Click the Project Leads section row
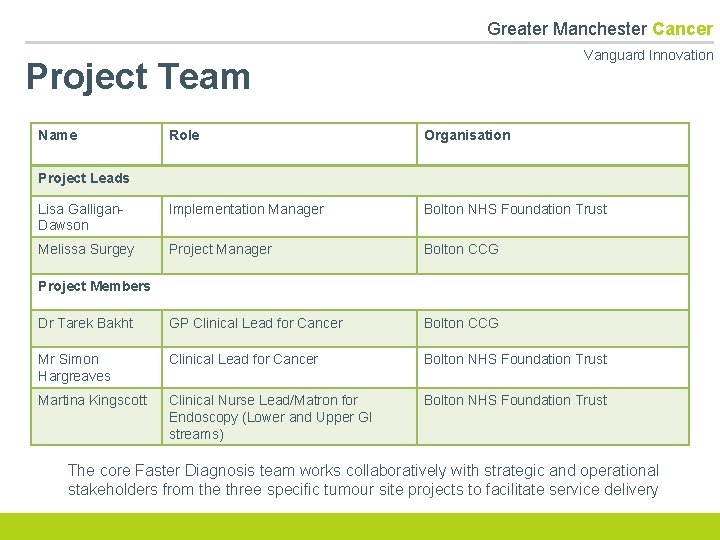 [359, 179]
